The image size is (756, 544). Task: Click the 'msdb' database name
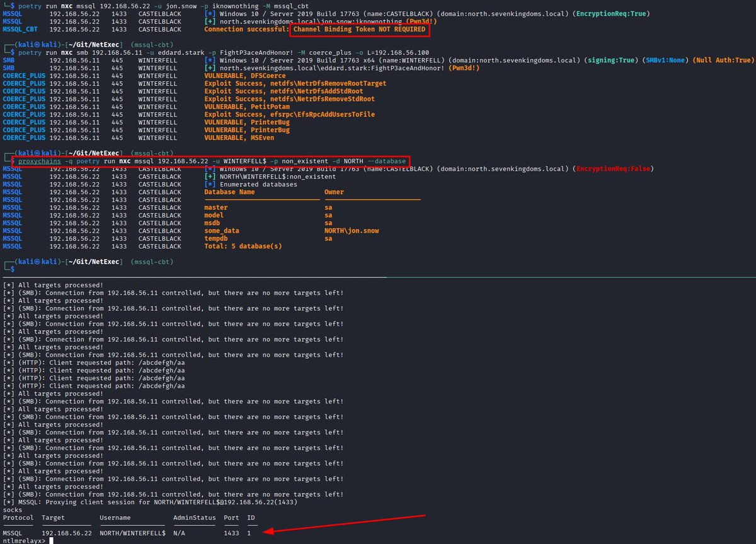[212, 223]
